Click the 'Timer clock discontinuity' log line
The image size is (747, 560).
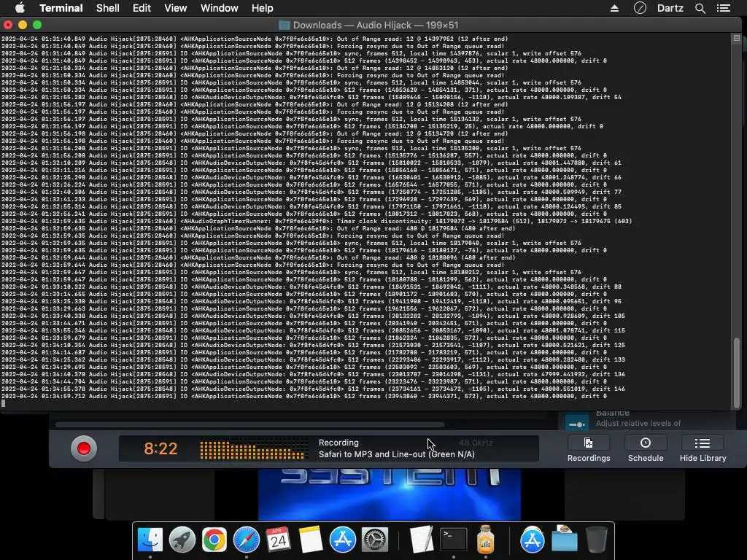(x=317, y=221)
